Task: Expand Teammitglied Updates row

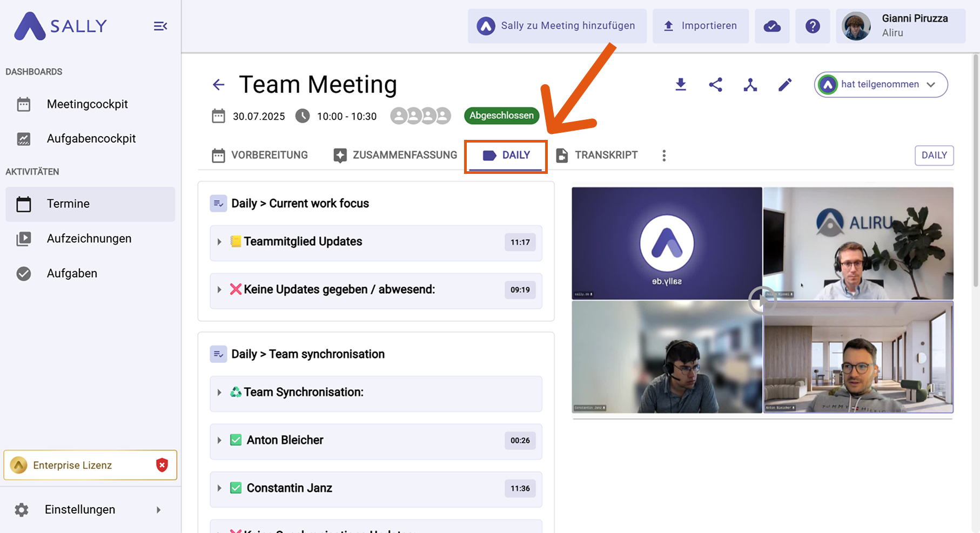Action: 376,243
